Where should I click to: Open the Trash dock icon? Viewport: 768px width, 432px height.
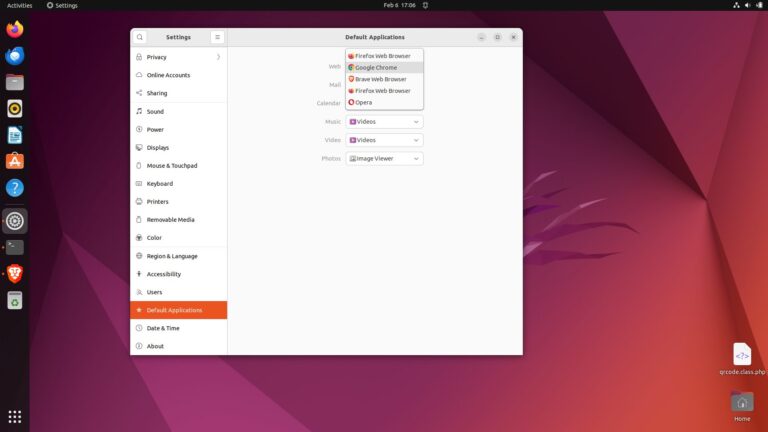click(15, 300)
